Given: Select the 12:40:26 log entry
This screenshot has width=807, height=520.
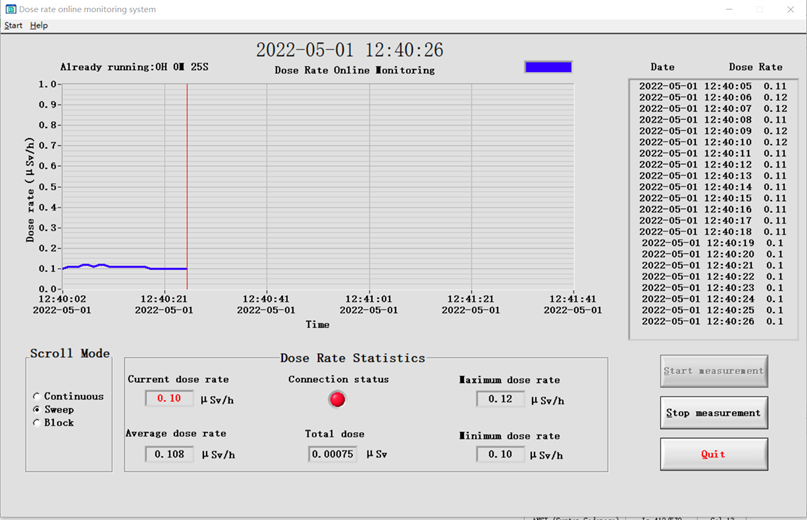Looking at the screenshot, I should 712,321.
